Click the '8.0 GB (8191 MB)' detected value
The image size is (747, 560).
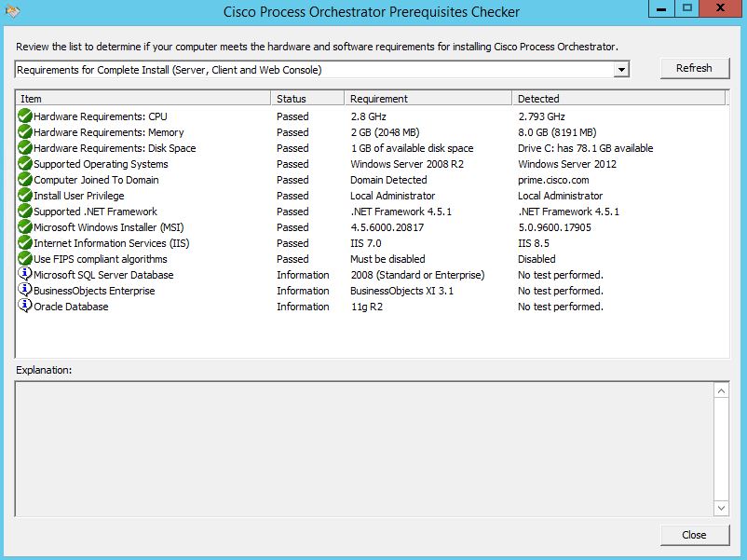(557, 132)
